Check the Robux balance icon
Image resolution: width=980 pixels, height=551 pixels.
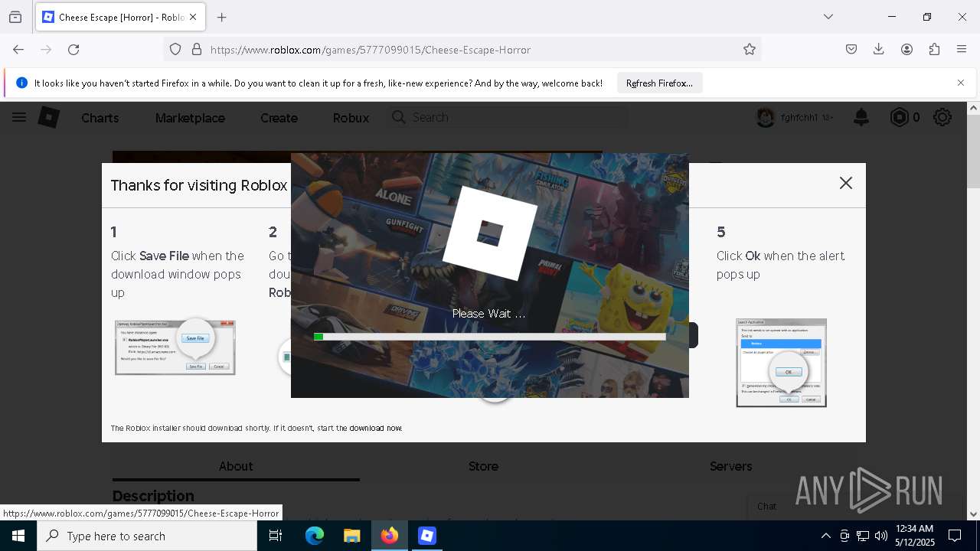(899, 117)
